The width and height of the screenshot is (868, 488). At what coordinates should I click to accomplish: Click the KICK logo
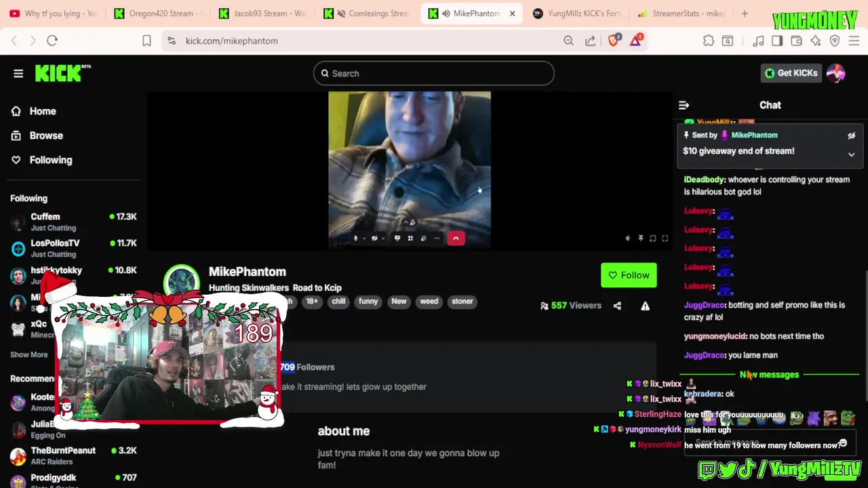tap(62, 73)
